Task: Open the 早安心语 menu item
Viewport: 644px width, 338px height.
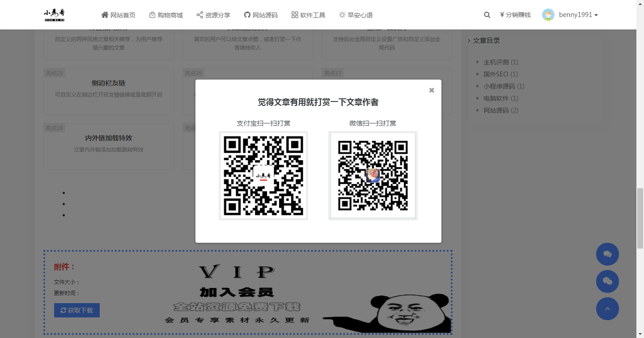Action: (x=356, y=15)
